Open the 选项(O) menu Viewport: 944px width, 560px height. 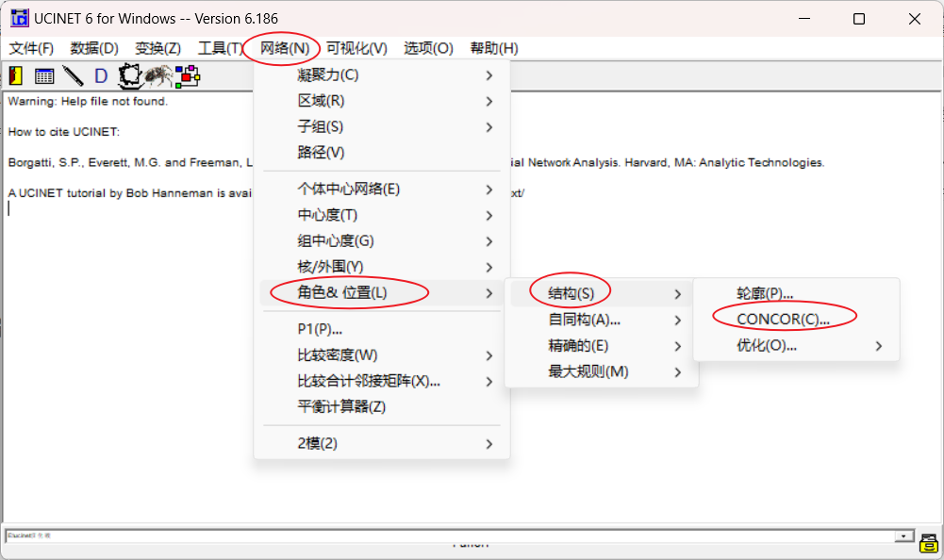pyautogui.click(x=428, y=48)
